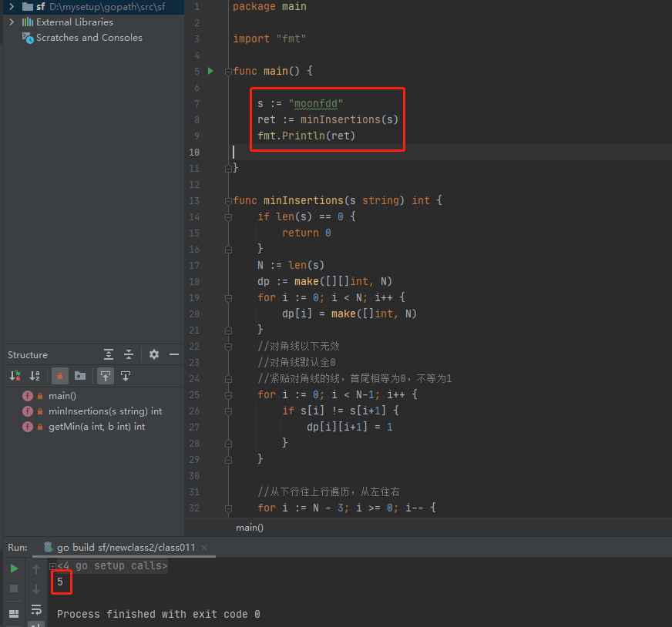Place cursor on line 7 moonfdd string
The height and width of the screenshot is (627, 672).
point(316,104)
